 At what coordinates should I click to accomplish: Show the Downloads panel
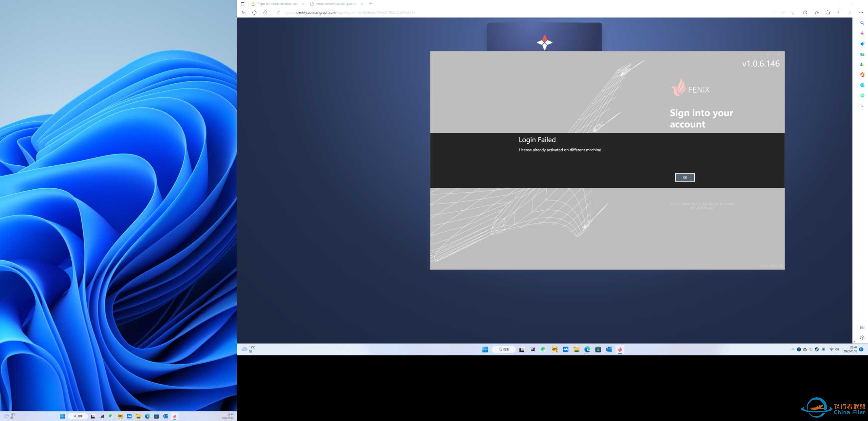pyautogui.click(x=838, y=12)
